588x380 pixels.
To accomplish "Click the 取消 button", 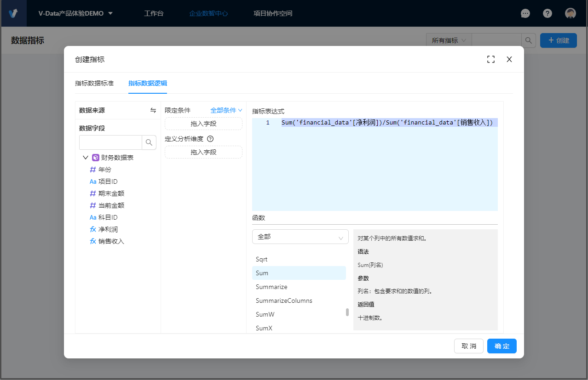I will pos(469,346).
